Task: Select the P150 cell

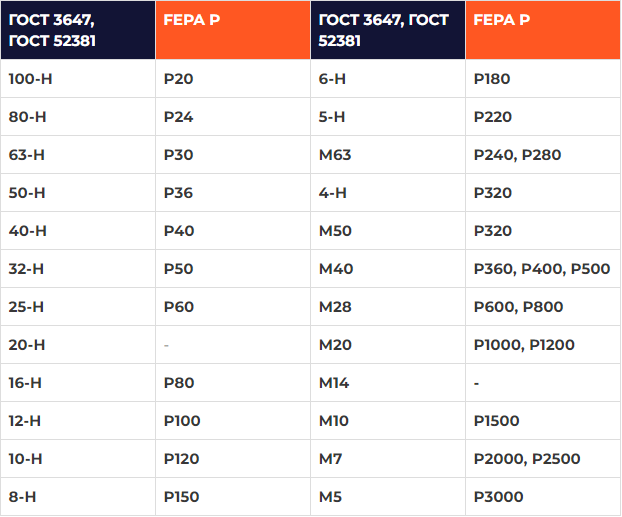Action: tap(181, 497)
